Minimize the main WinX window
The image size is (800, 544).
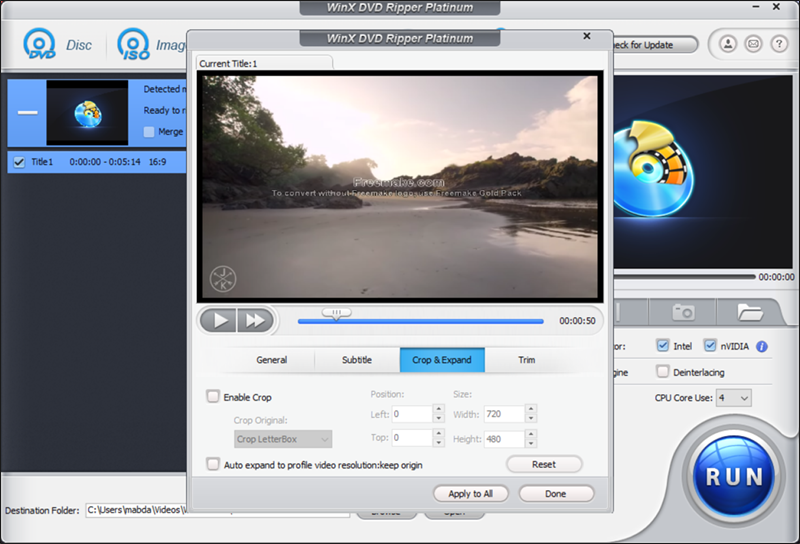(x=756, y=7)
